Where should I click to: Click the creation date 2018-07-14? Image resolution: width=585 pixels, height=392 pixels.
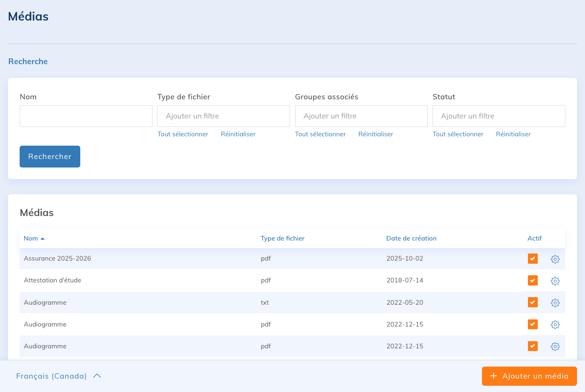pyautogui.click(x=405, y=280)
